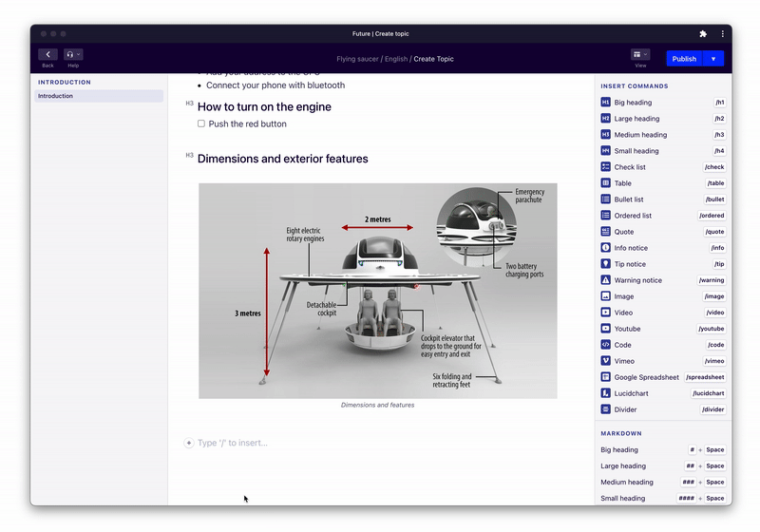The image size is (760, 532).
Task: Click the 'Create Topic' breadcrumb text
Action: 433,59
